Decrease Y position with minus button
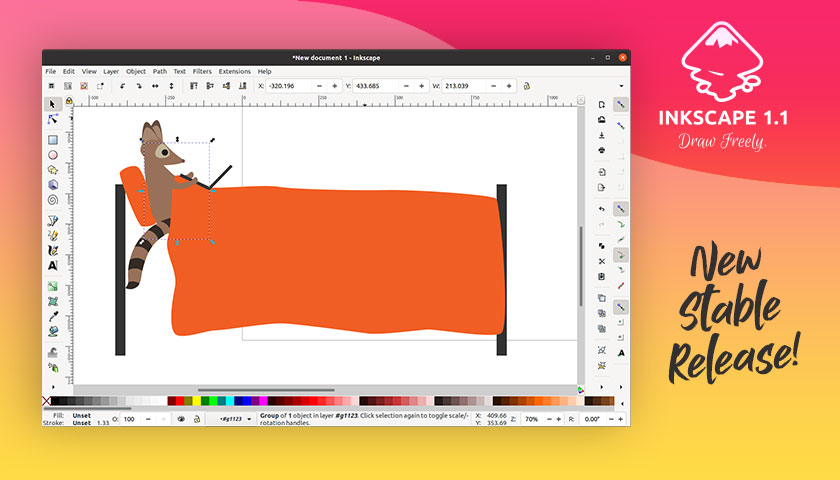Image resolution: width=840 pixels, height=480 pixels. 406,86
